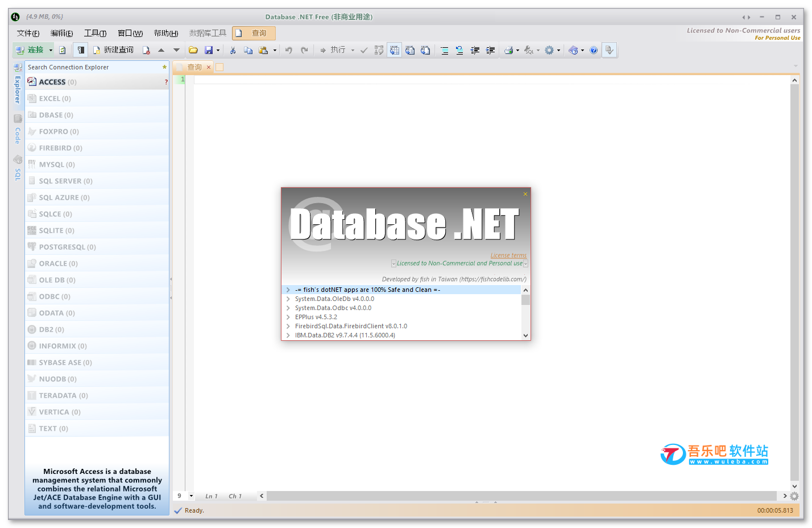Redo with the redo arrow icon
The width and height of the screenshot is (812, 528).
[304, 50]
